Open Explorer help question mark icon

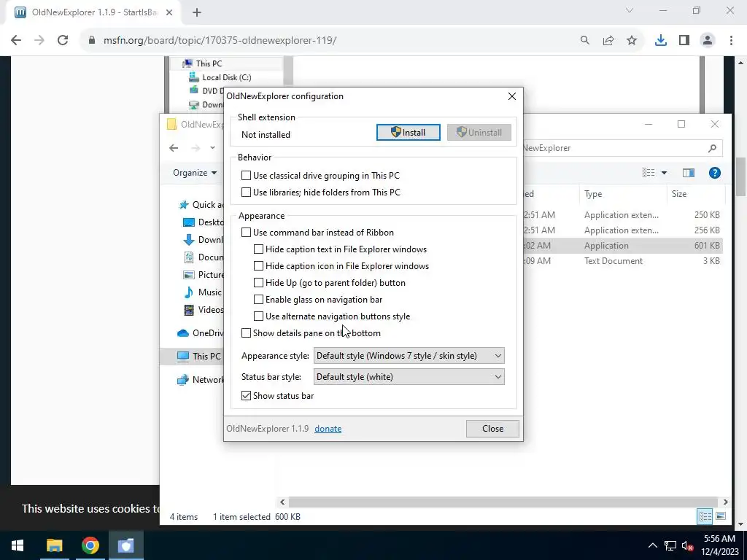click(x=715, y=173)
